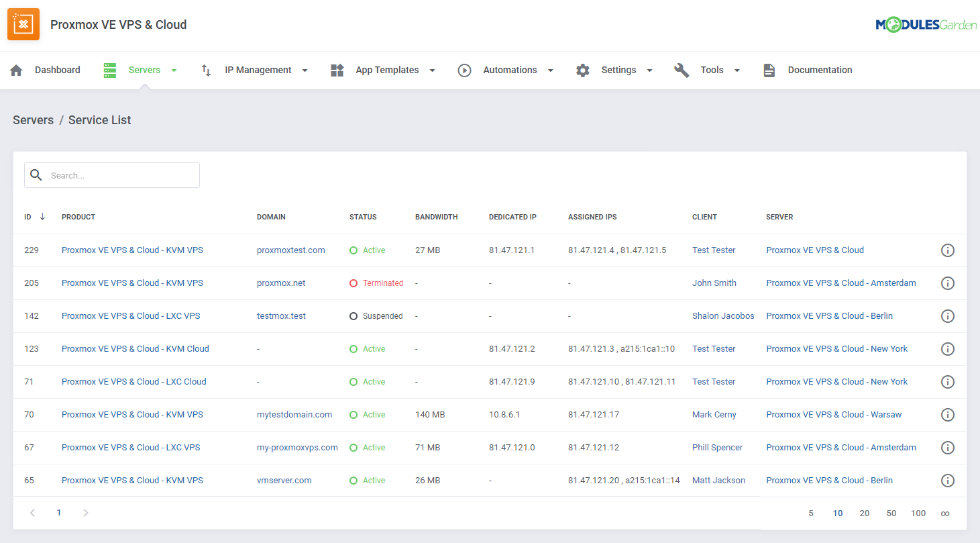The image size is (980, 543).
Task: Click the App Templates widgets icon
Action: pos(337,70)
